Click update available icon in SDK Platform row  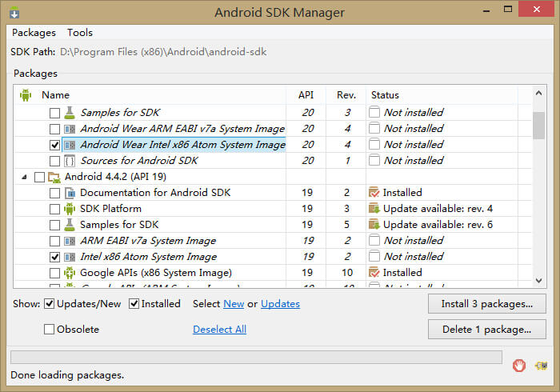pos(374,209)
